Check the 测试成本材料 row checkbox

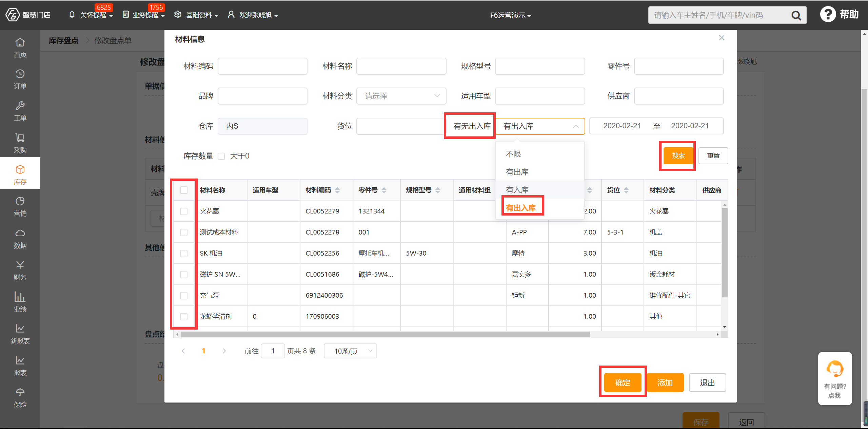coord(184,232)
